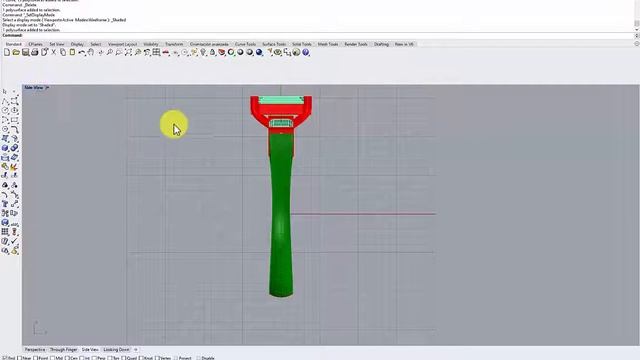Screen dimensions: 640x360
Task: Select the Box solid tool in the left sidebar
Action: [x=5, y=148]
